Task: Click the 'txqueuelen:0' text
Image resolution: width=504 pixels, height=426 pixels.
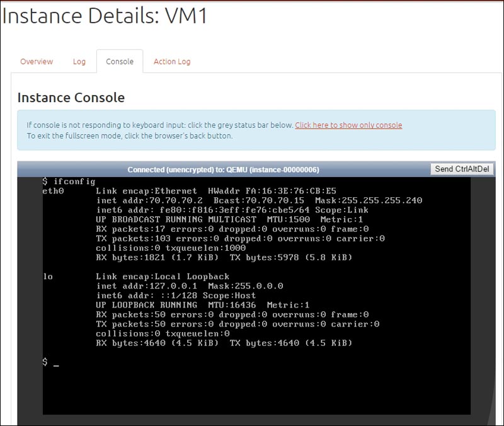Action: coord(197,333)
